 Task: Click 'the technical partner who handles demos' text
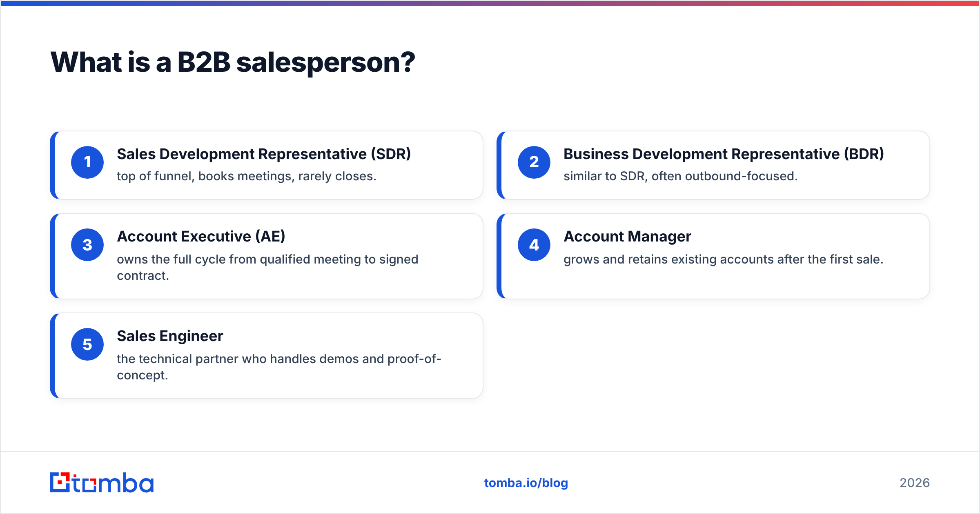click(279, 367)
